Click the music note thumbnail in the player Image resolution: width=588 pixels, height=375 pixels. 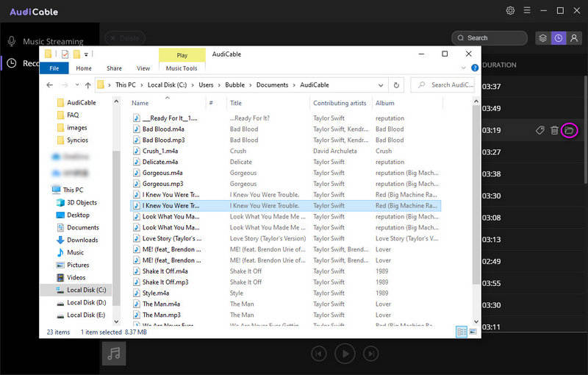pyautogui.click(x=114, y=353)
